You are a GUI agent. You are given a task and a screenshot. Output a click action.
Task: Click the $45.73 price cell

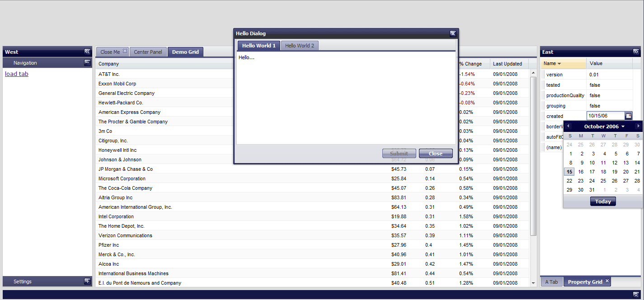[x=399, y=169]
